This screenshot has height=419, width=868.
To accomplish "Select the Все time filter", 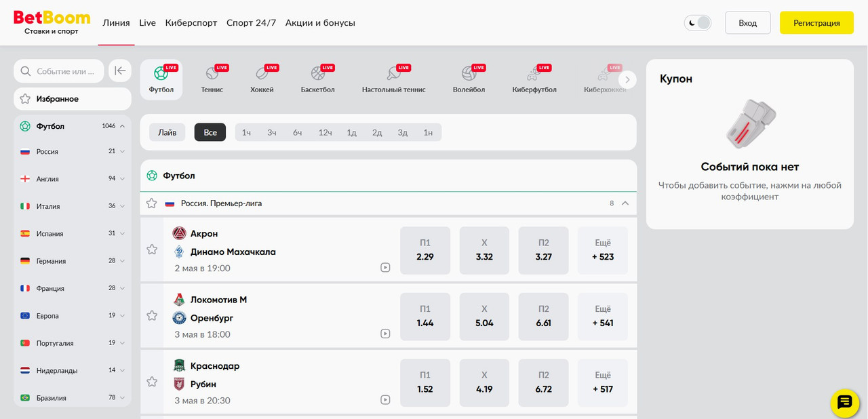I will pos(210,132).
